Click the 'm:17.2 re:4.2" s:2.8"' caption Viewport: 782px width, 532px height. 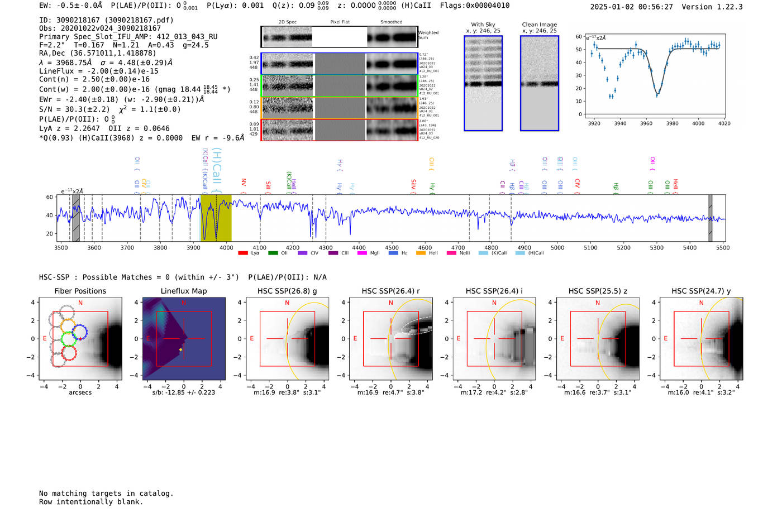point(494,392)
